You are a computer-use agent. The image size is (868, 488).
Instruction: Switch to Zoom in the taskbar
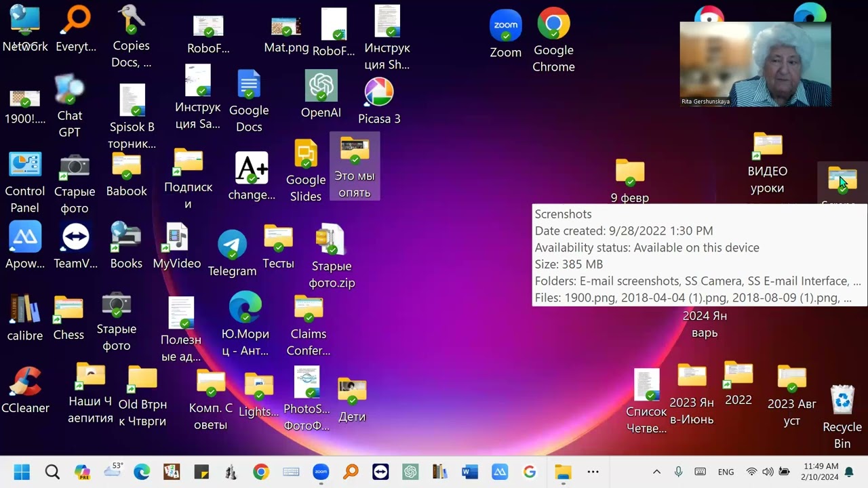tap(321, 472)
